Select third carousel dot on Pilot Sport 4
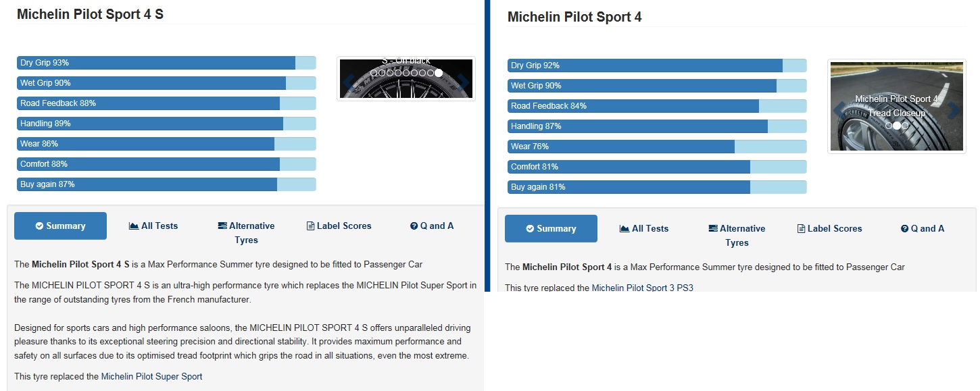This screenshot has width=980, height=391. (905, 126)
